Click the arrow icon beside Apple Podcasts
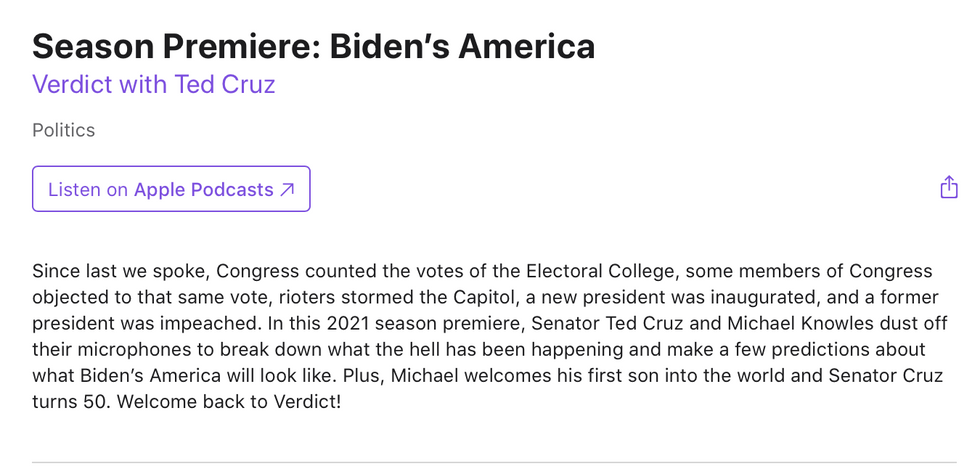This screenshot has width=980, height=469. pos(287,189)
